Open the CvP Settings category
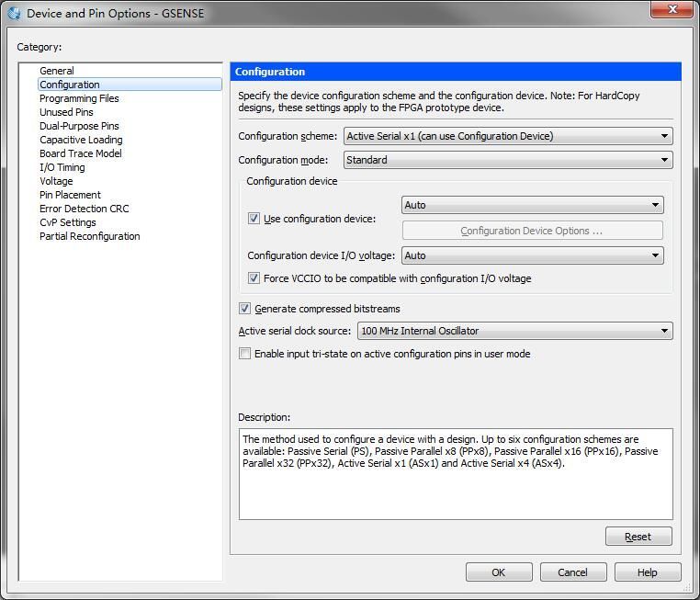This screenshot has width=700, height=600. (67, 222)
